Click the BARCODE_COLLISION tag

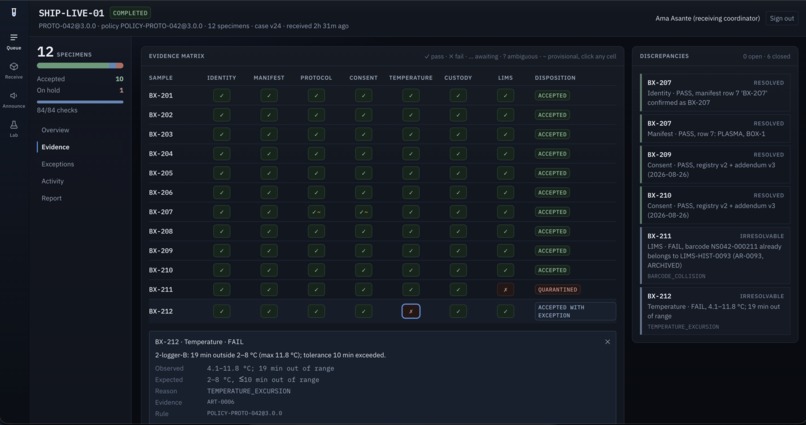coord(676,276)
